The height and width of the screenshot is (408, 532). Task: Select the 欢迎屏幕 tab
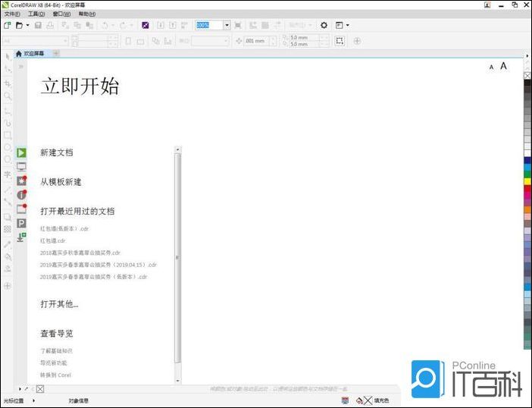(x=30, y=54)
